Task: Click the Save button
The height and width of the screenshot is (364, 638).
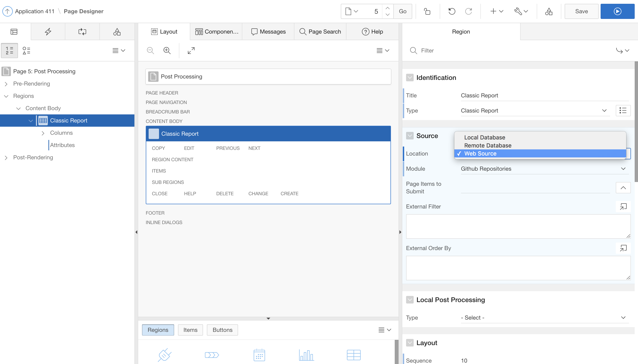Action: point(581,11)
